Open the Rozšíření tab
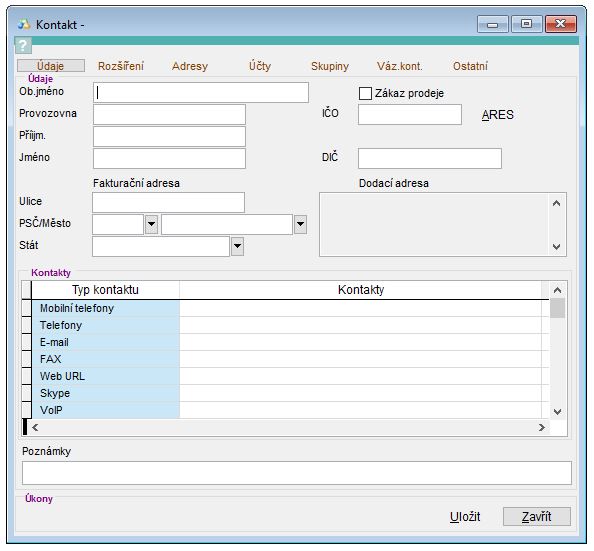594x551 pixels. tap(121, 66)
